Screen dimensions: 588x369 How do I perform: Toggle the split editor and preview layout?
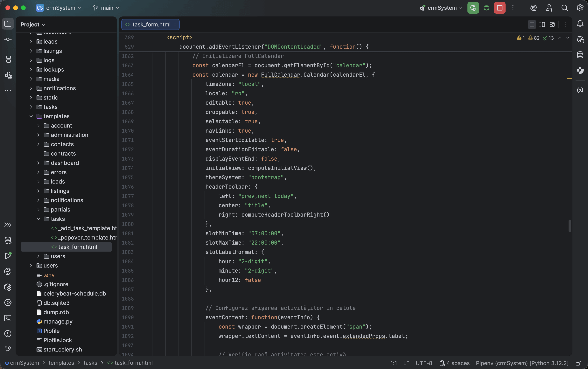click(542, 24)
